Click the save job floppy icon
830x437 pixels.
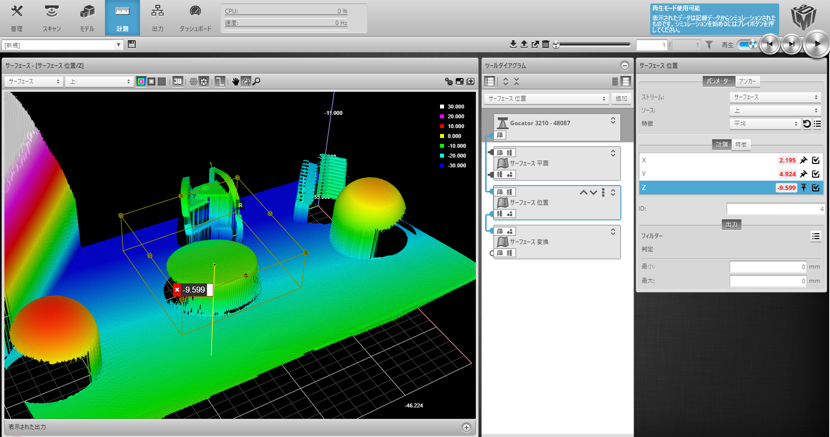pyautogui.click(x=132, y=45)
